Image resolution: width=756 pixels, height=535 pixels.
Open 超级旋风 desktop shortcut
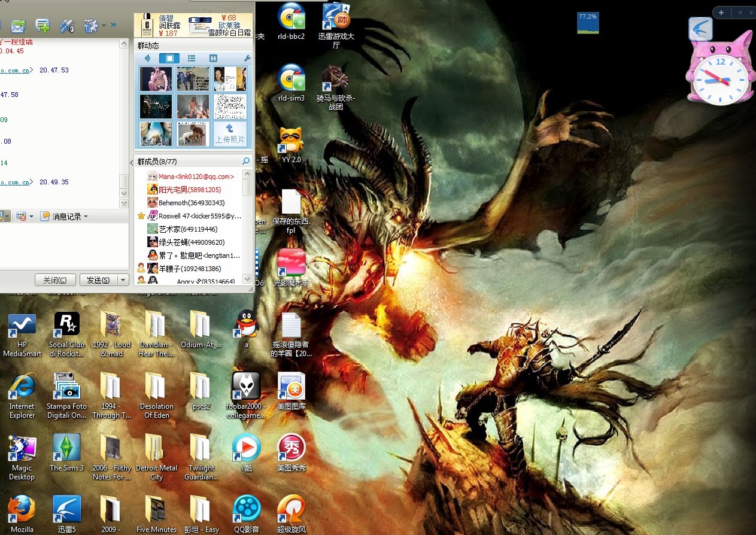pos(292,515)
